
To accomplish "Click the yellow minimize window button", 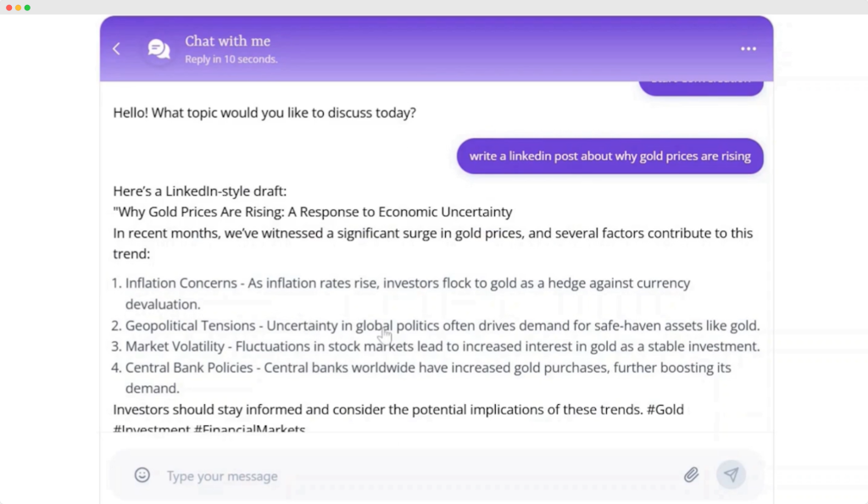I will pos(19,8).
